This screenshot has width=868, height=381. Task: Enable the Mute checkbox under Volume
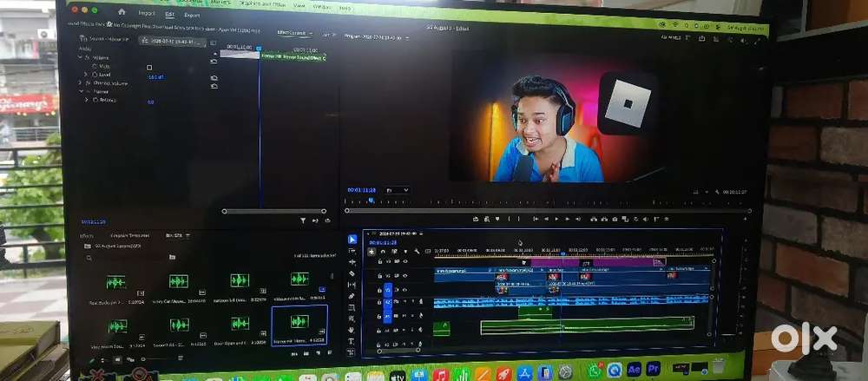[149, 67]
